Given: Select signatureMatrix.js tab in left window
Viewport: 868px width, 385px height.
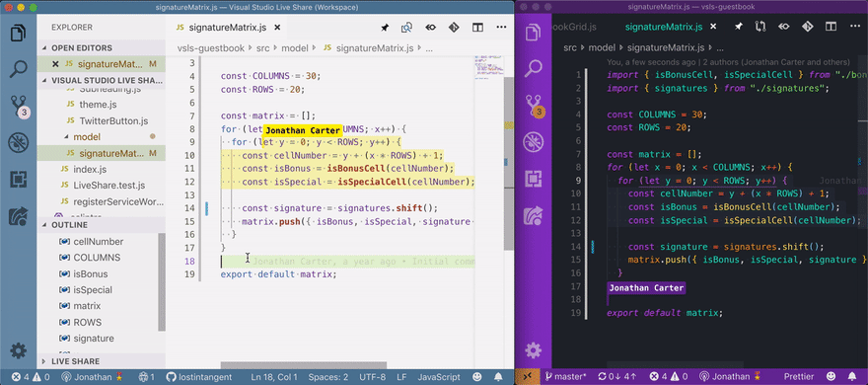Looking at the screenshot, I should pyautogui.click(x=228, y=27).
